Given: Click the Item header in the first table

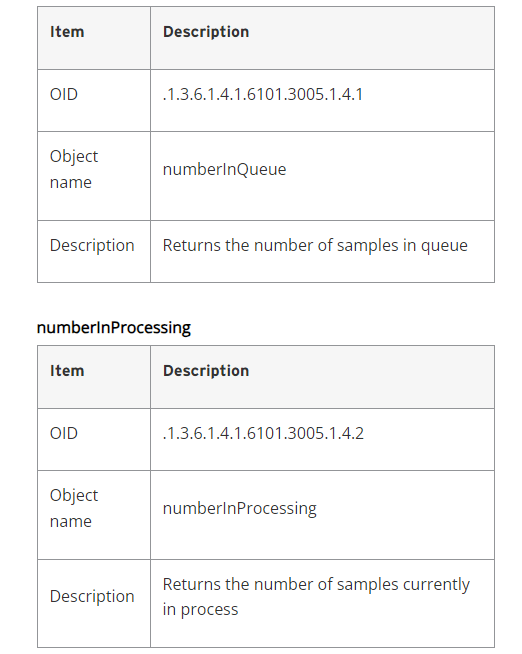Looking at the screenshot, I should [67, 32].
